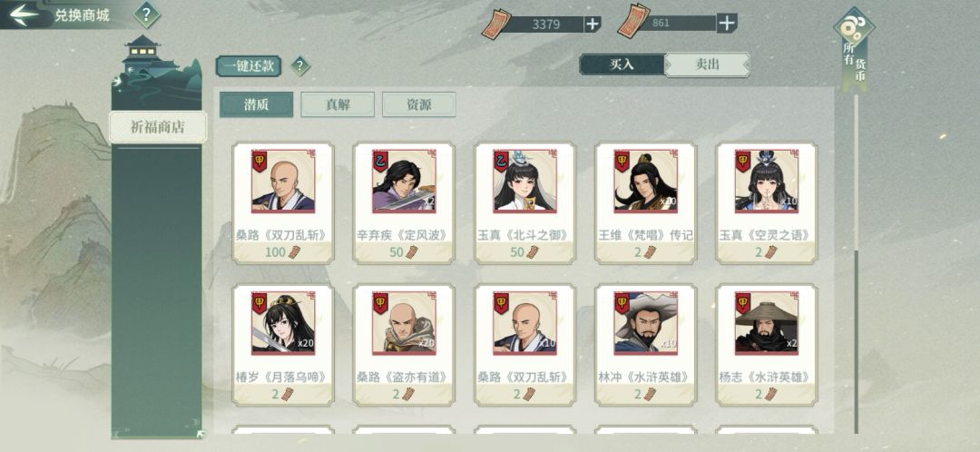
Task: Click the shop list vertical scrollbar
Action: [x=857, y=262]
